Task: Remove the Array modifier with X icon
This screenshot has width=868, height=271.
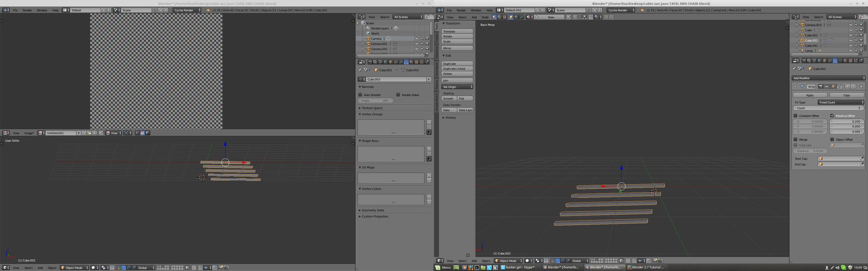Action: (x=861, y=86)
